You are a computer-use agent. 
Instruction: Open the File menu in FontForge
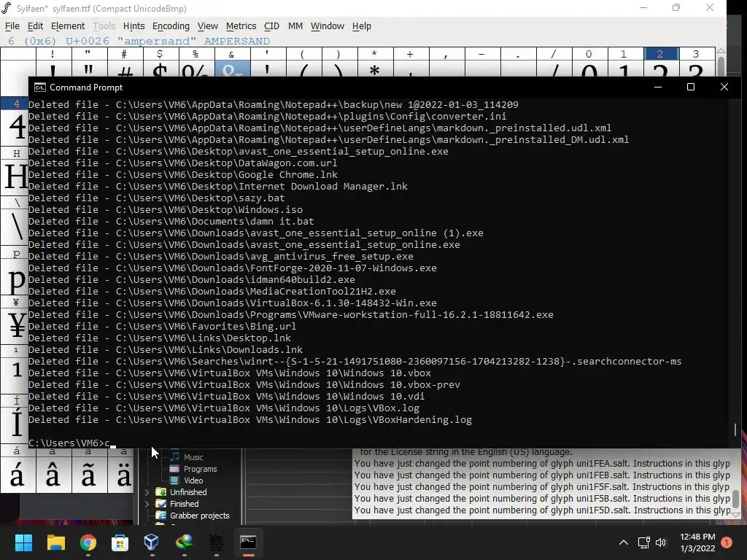click(12, 26)
